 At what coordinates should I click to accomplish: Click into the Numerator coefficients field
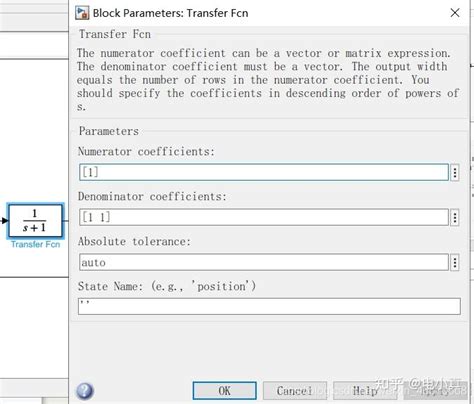pos(264,172)
